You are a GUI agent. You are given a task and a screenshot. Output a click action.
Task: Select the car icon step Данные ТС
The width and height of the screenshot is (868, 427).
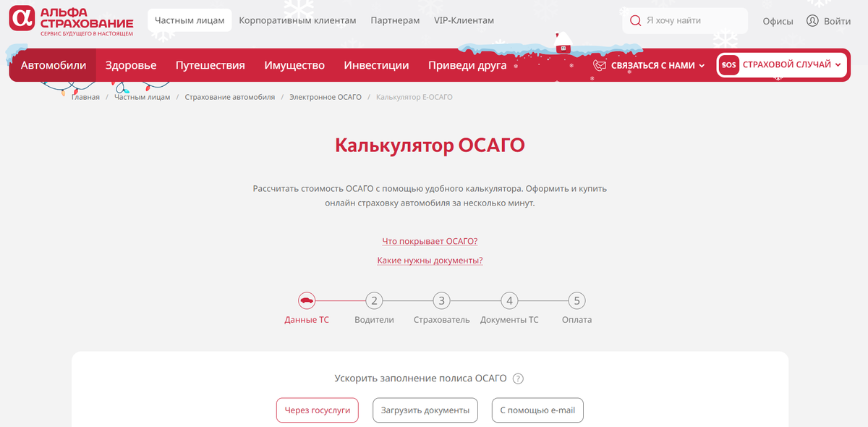pyautogui.click(x=307, y=300)
